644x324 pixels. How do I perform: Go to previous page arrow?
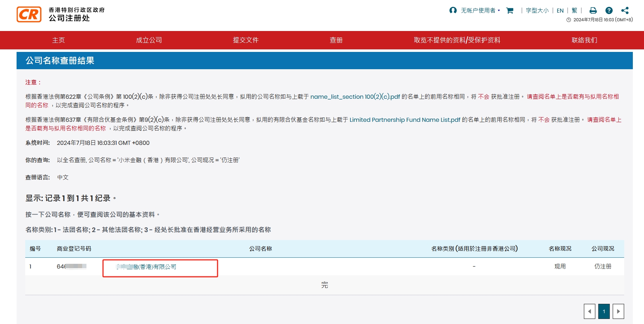(590, 311)
